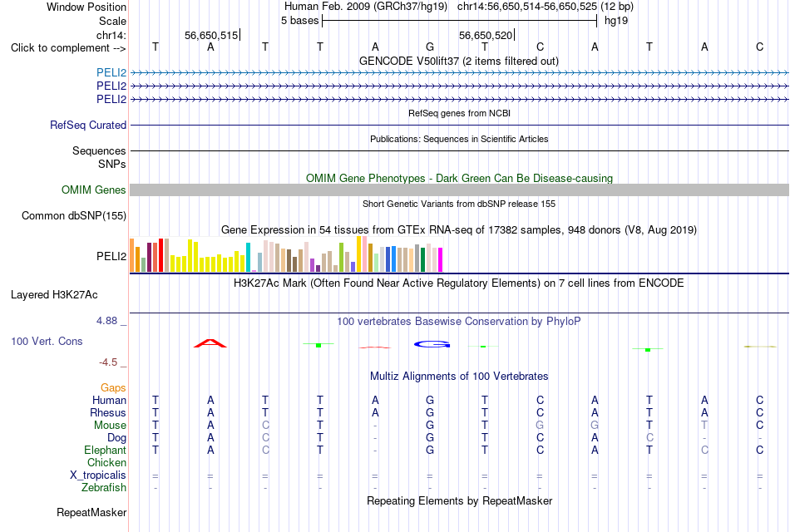Click Short Genetic Variants from dbSNP title

(459, 204)
